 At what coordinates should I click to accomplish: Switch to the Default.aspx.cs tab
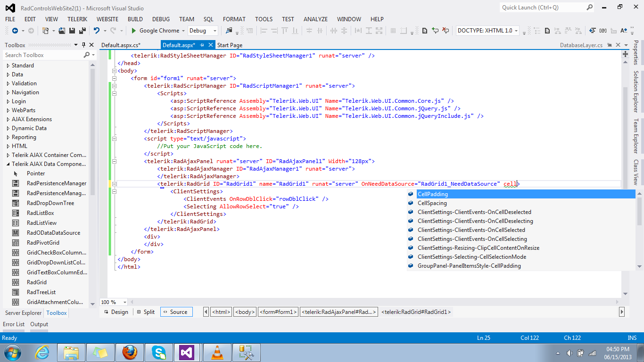pos(121,45)
